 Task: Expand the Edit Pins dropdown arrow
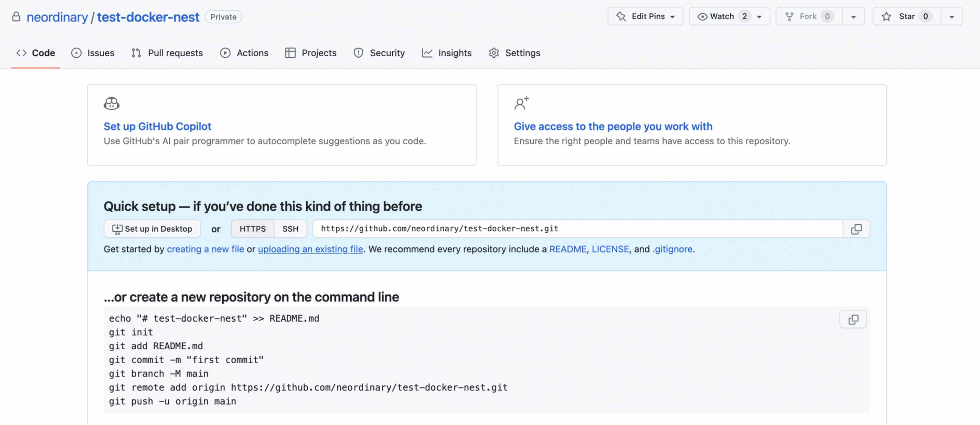pyautogui.click(x=673, y=17)
